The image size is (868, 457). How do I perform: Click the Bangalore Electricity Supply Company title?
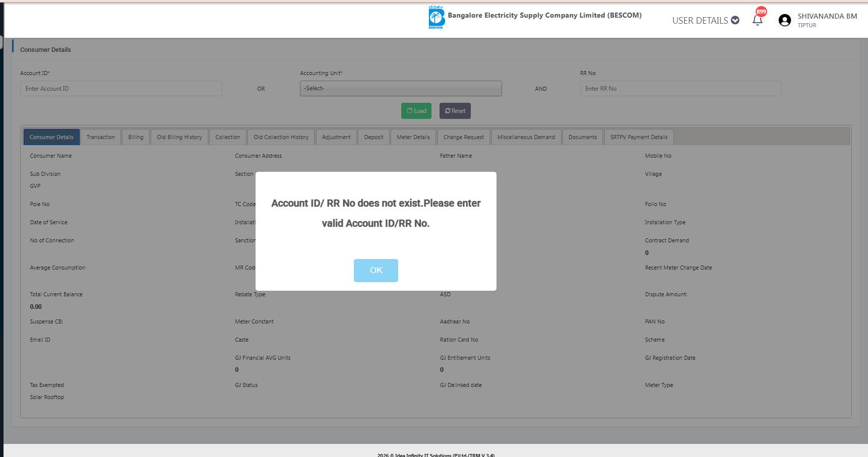544,15
